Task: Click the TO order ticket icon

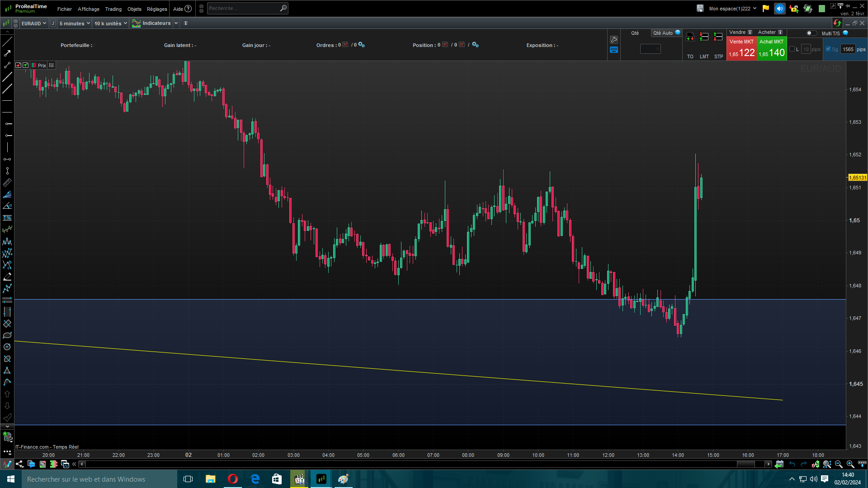Action: click(x=690, y=38)
